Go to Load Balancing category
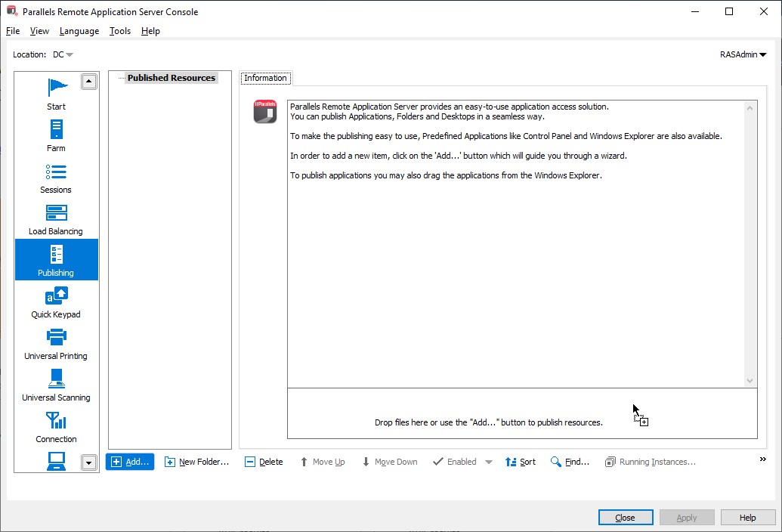This screenshot has width=782, height=532. point(57,219)
